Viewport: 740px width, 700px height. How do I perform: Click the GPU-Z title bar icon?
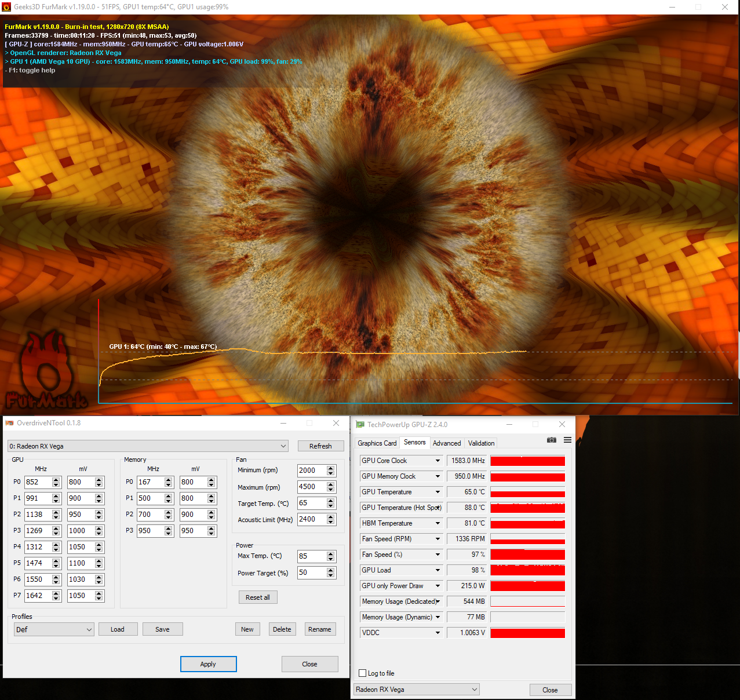click(x=360, y=425)
